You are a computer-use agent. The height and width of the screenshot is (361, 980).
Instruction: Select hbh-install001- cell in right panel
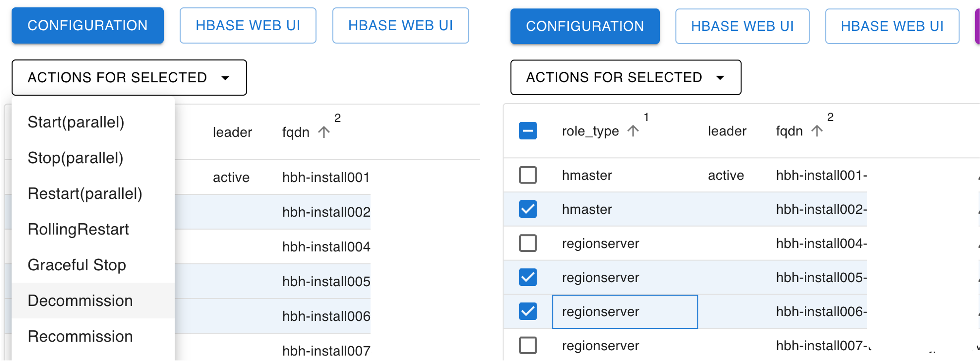pyautogui.click(x=822, y=175)
